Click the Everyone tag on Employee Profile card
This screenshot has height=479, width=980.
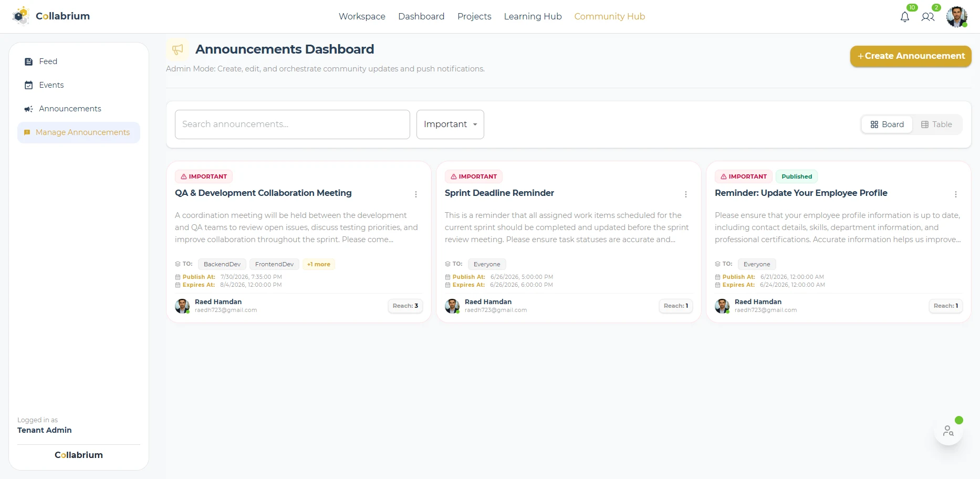[757, 264]
